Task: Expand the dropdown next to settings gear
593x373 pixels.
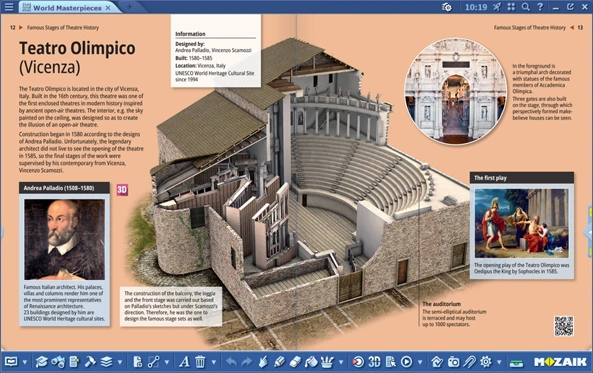Action: (499, 362)
